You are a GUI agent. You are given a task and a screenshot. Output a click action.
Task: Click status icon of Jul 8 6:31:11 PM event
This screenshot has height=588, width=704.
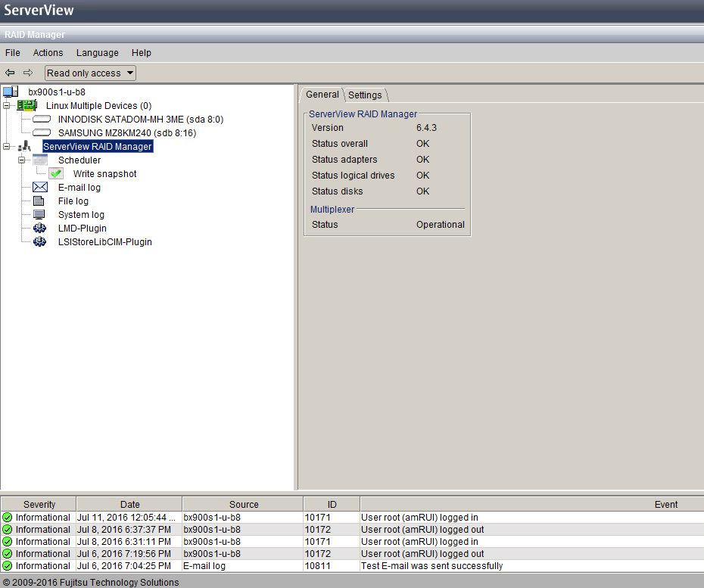(x=7, y=542)
